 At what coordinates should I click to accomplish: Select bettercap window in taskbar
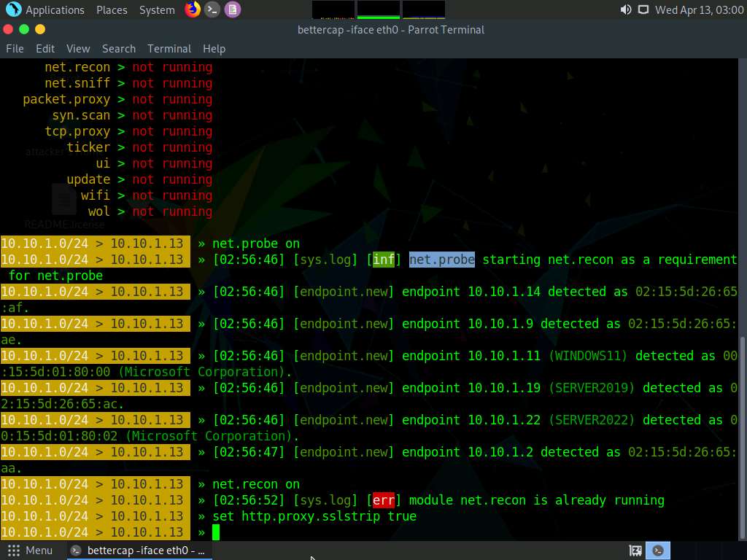click(139, 551)
